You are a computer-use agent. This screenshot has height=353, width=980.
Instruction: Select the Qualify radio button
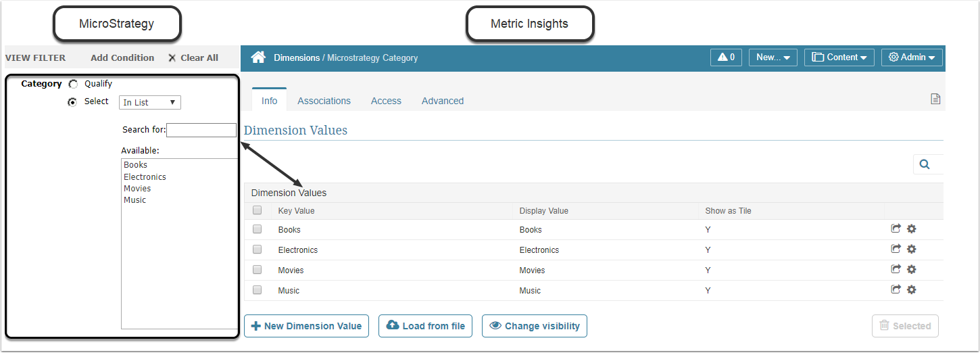coord(73,85)
